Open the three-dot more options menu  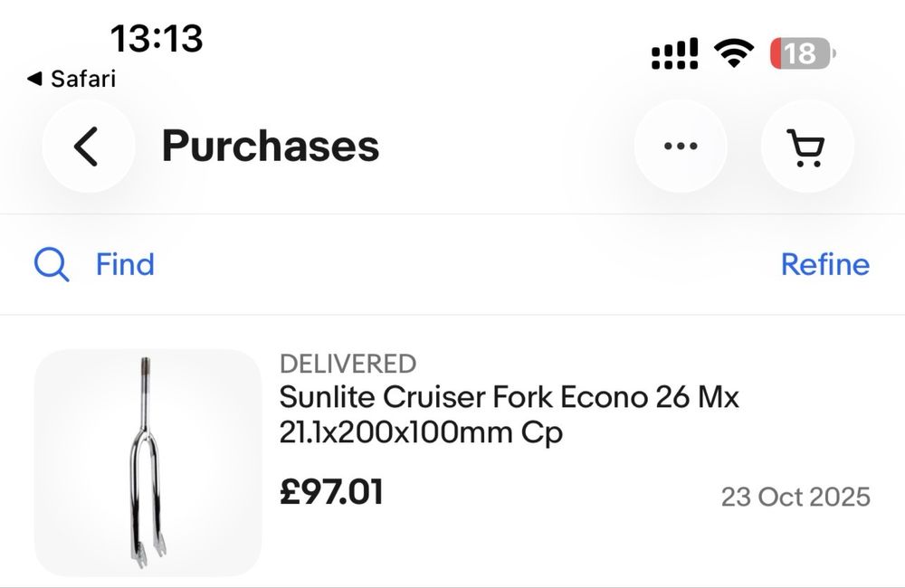point(681,147)
